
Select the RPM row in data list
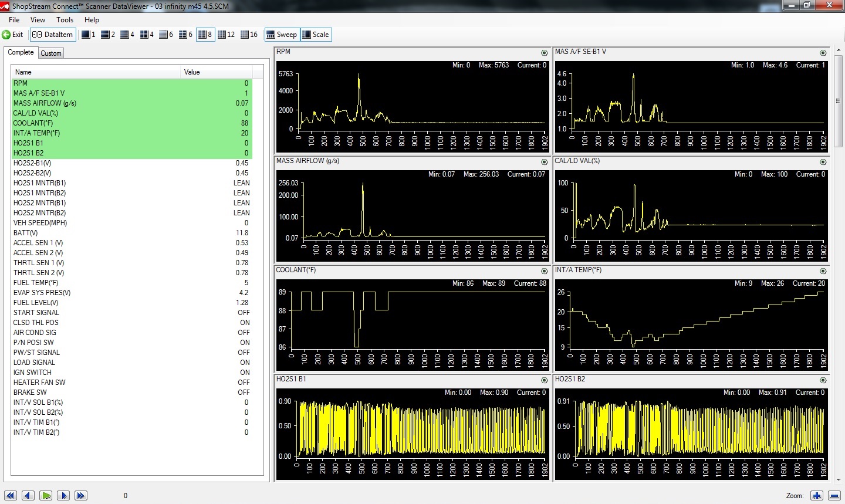point(131,83)
